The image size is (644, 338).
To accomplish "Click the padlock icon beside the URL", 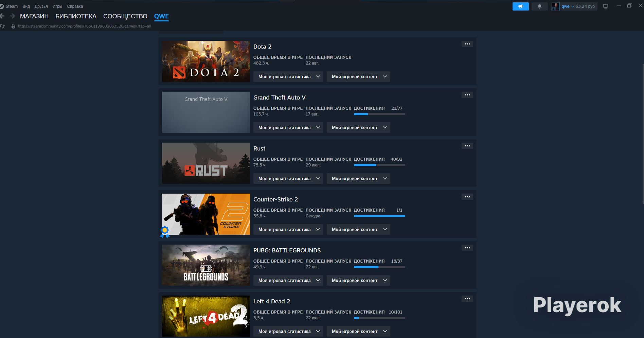I will point(13,26).
